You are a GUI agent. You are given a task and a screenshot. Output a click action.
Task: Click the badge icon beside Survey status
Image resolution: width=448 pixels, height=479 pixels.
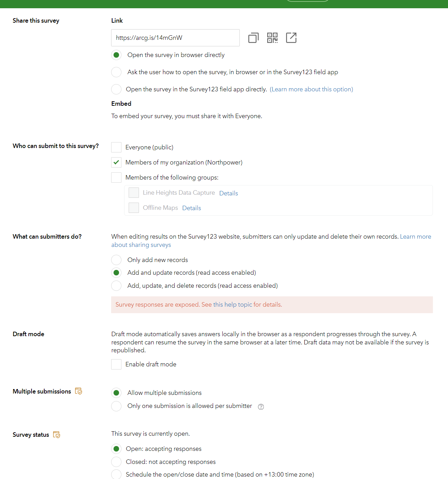(x=57, y=434)
